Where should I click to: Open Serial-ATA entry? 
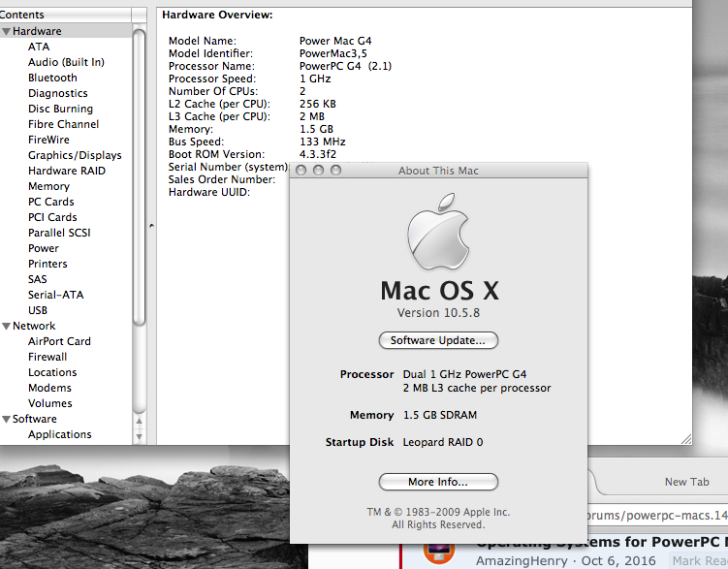coord(55,295)
